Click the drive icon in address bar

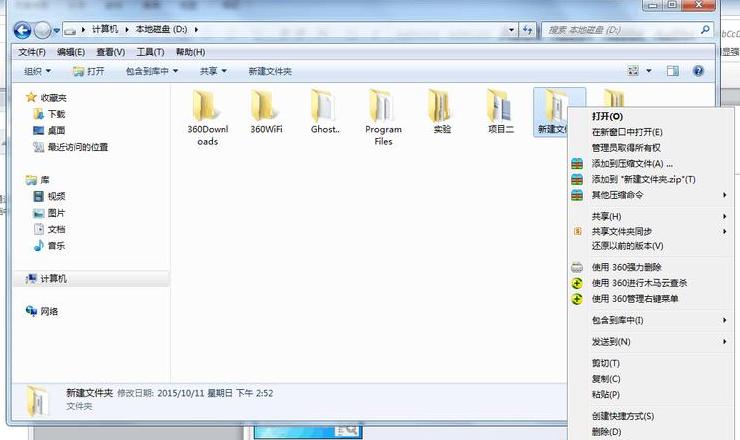[70, 31]
